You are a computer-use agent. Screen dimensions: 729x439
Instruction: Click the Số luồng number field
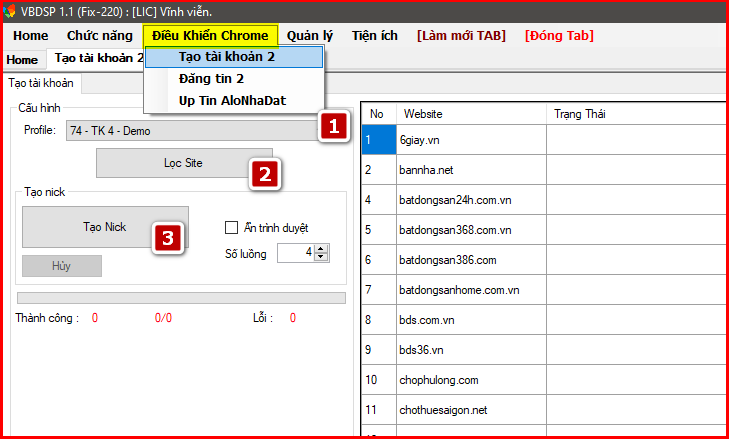[295, 253]
